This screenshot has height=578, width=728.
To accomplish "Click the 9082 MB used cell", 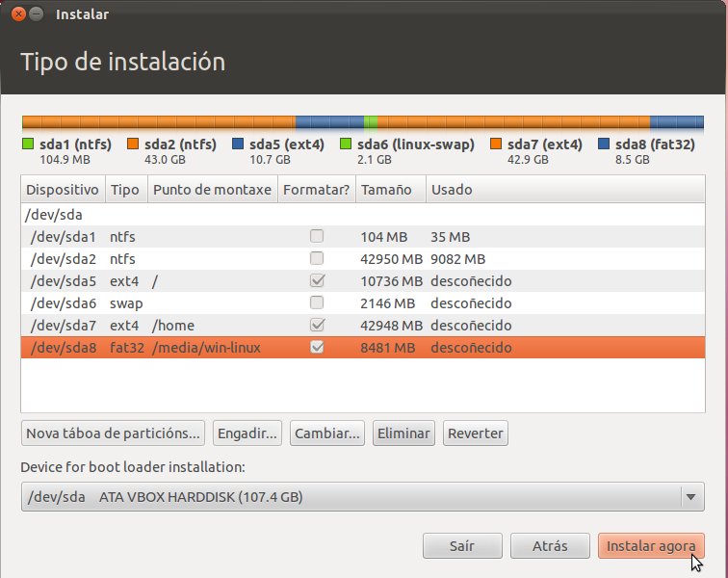I will point(457,259).
